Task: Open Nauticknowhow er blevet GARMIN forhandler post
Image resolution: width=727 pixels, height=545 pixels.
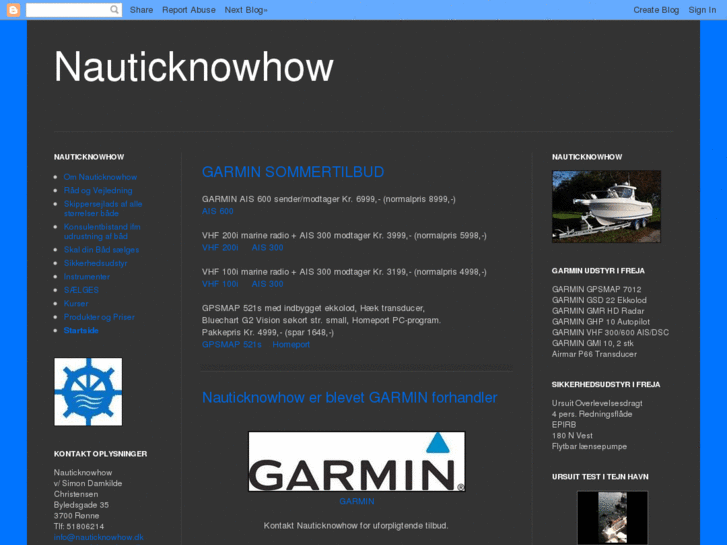Action: (350, 397)
